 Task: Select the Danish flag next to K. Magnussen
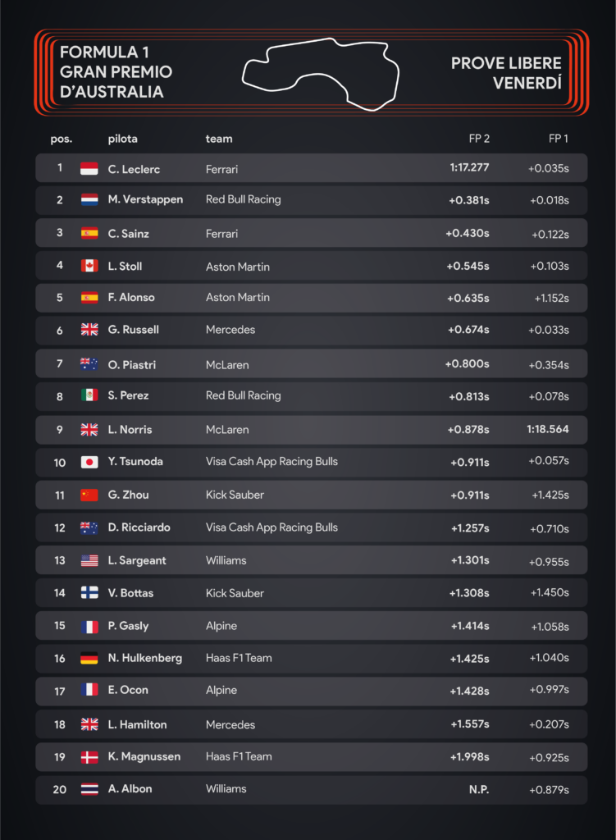(x=89, y=756)
